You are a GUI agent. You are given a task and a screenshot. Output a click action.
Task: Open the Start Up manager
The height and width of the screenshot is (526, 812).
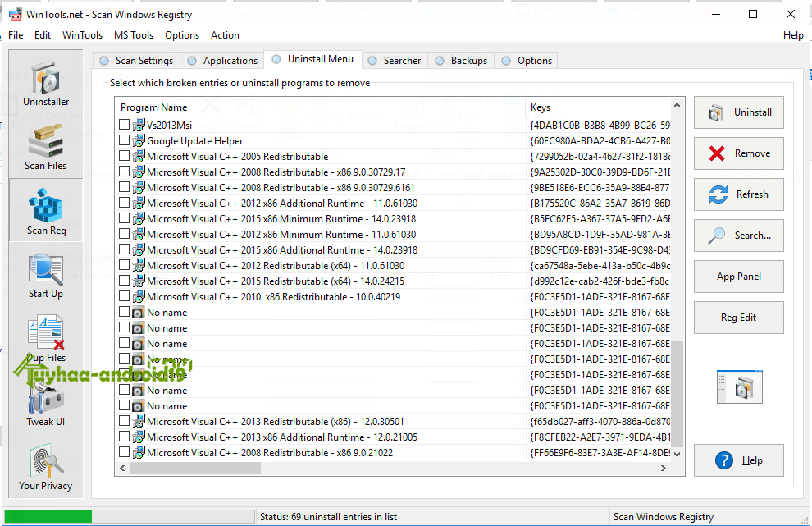[46, 275]
